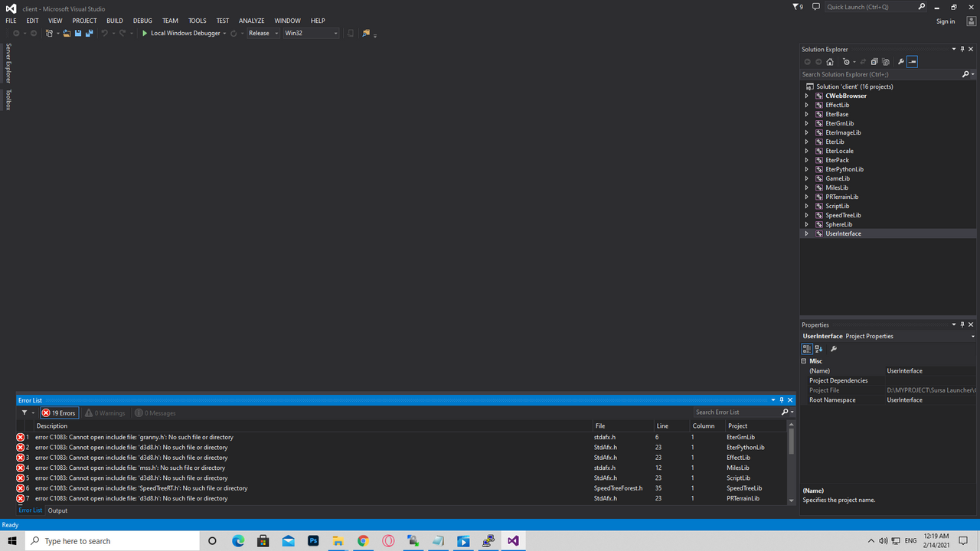Open the Win32 platform dropdown
This screenshot has height=551, width=980.
coord(311,33)
